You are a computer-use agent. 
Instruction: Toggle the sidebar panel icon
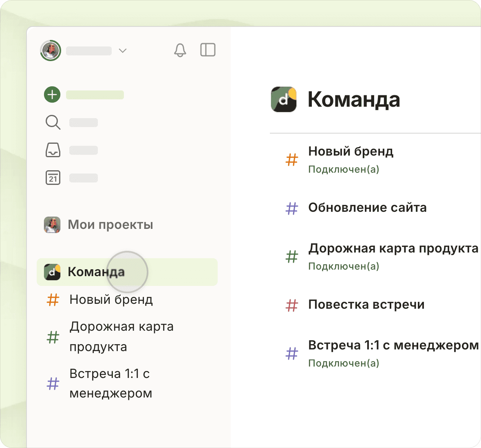pos(207,50)
